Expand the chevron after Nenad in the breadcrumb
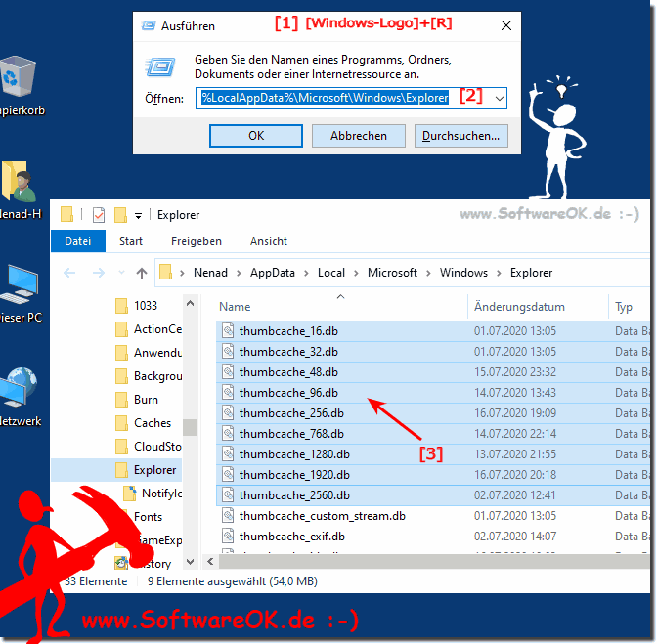The width and height of the screenshot is (657, 644). (x=239, y=273)
